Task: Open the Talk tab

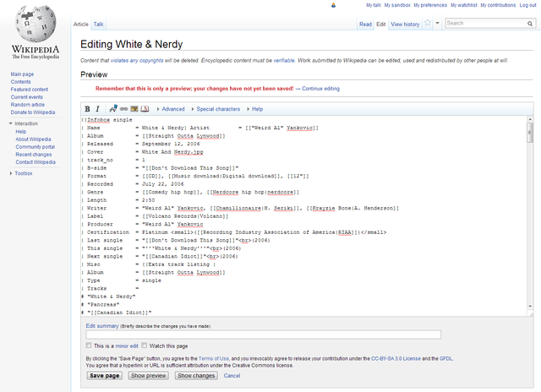Action: (99, 24)
